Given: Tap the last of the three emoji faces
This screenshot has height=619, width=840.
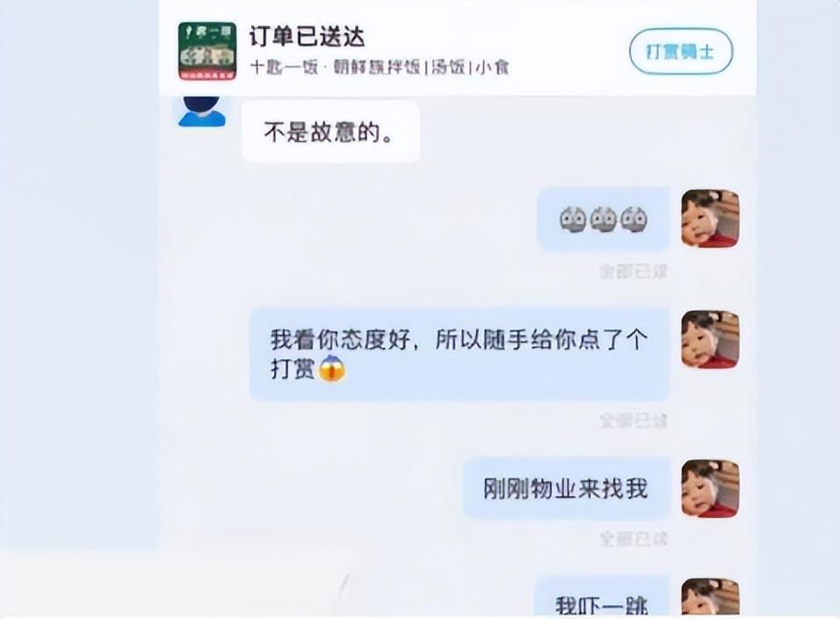Looking at the screenshot, I should [x=634, y=219].
